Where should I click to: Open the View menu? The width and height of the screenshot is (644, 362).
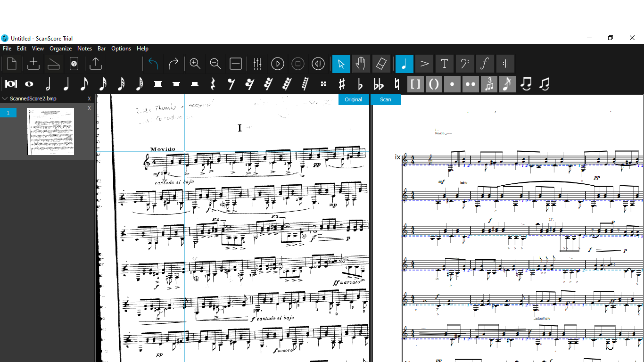pos(38,49)
